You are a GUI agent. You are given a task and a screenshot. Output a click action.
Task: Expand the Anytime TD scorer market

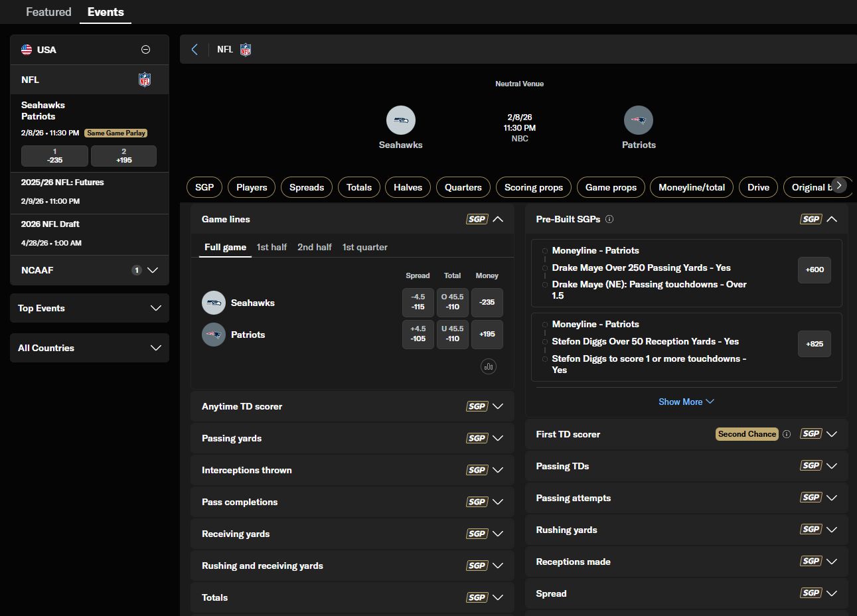coord(352,406)
